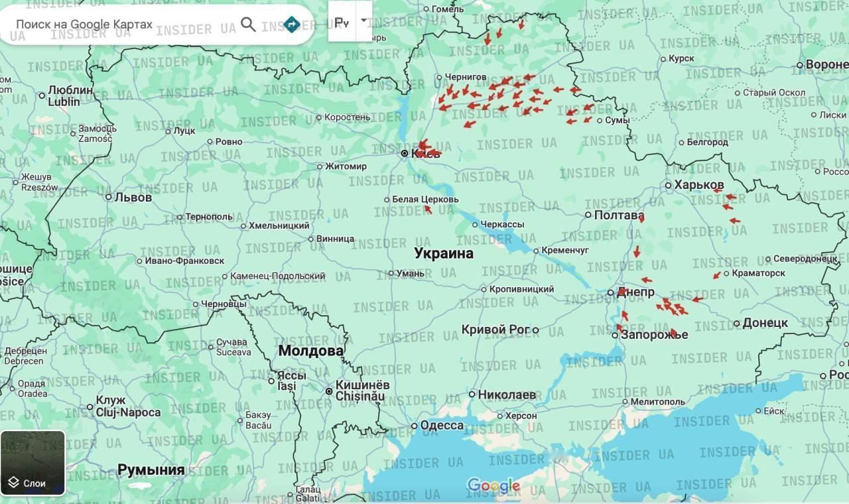Click the 'Умань' city label

pos(411,273)
